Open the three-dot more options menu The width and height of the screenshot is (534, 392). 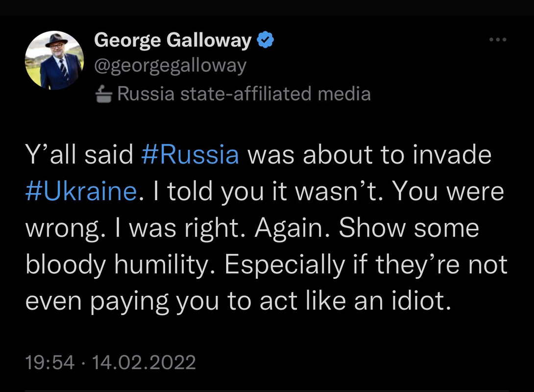(x=498, y=40)
